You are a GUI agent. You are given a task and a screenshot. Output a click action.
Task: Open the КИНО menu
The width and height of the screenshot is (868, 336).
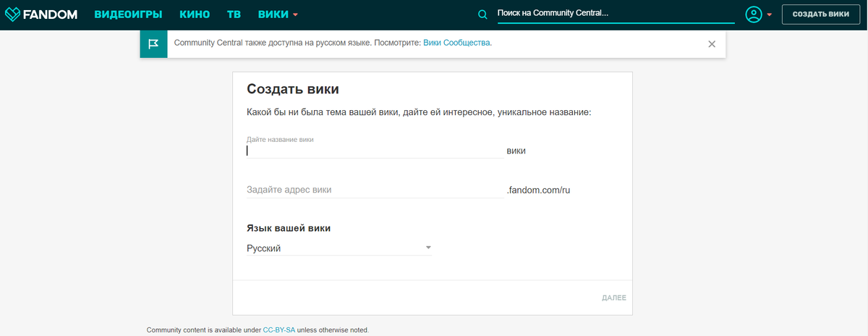[x=195, y=14]
